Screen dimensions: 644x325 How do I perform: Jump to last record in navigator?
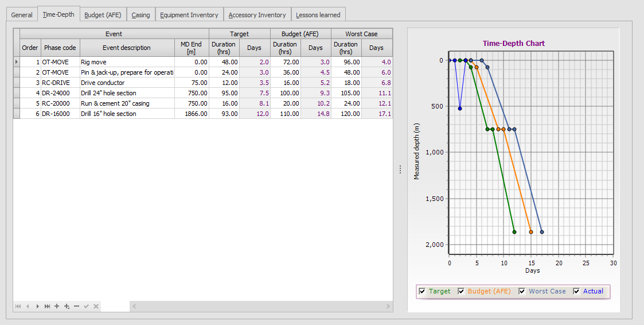(x=47, y=307)
